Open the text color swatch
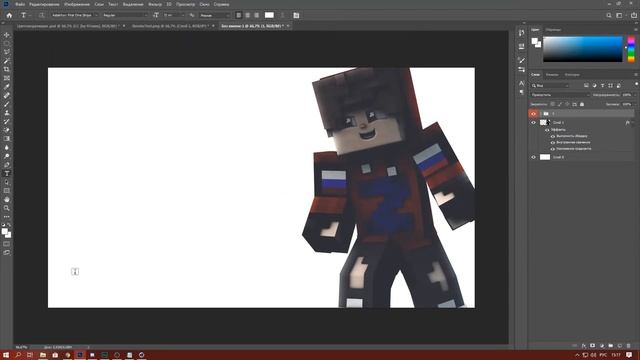Viewport: 640px width, 360px height. tap(269, 16)
